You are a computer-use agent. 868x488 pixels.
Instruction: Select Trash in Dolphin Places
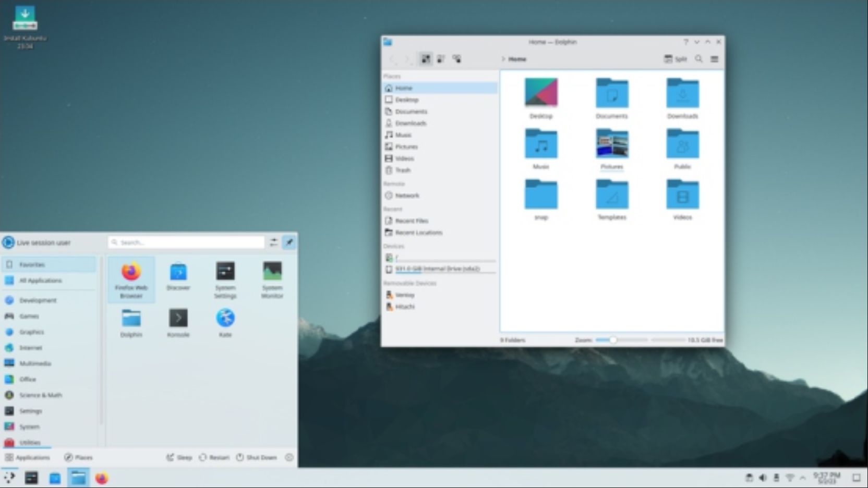click(x=440, y=170)
